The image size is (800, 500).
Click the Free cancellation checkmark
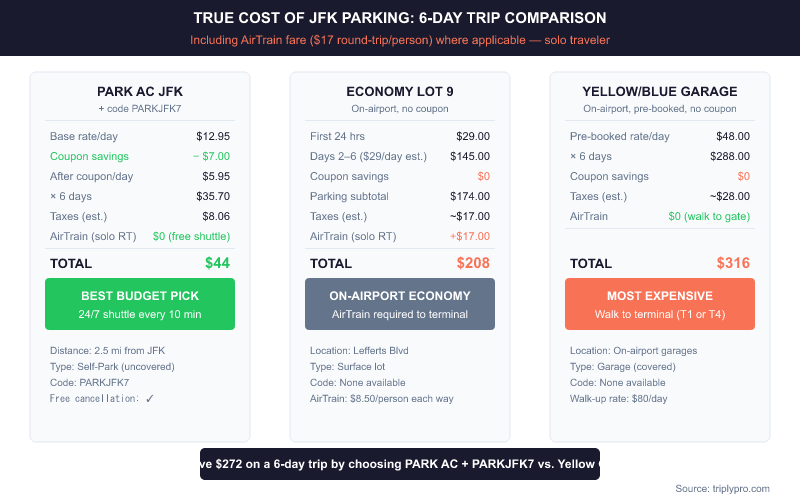(x=149, y=398)
